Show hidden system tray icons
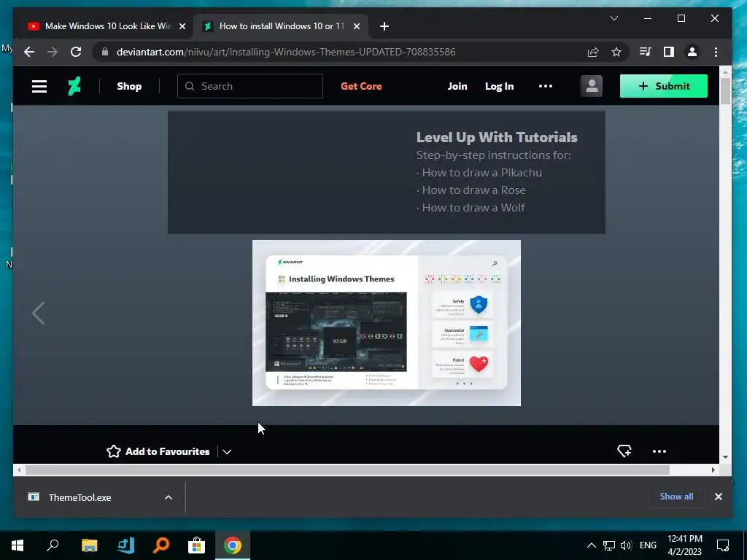Viewport: 747px width, 560px height. pyautogui.click(x=591, y=545)
